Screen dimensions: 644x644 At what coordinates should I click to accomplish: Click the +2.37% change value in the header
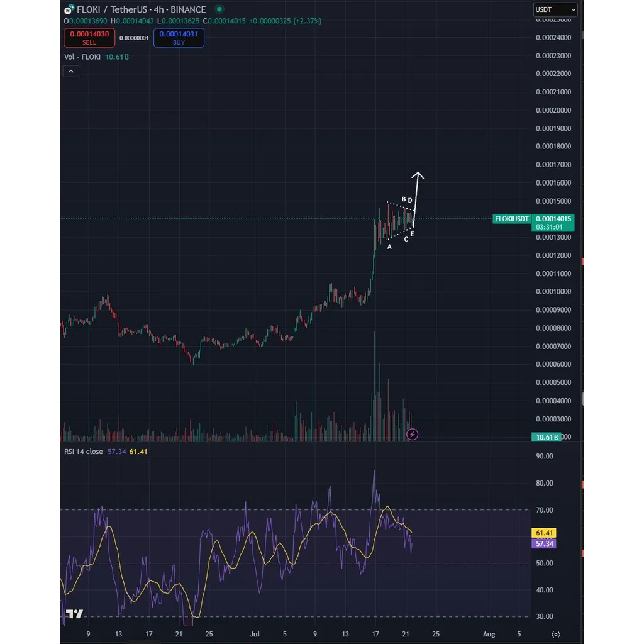(307, 21)
